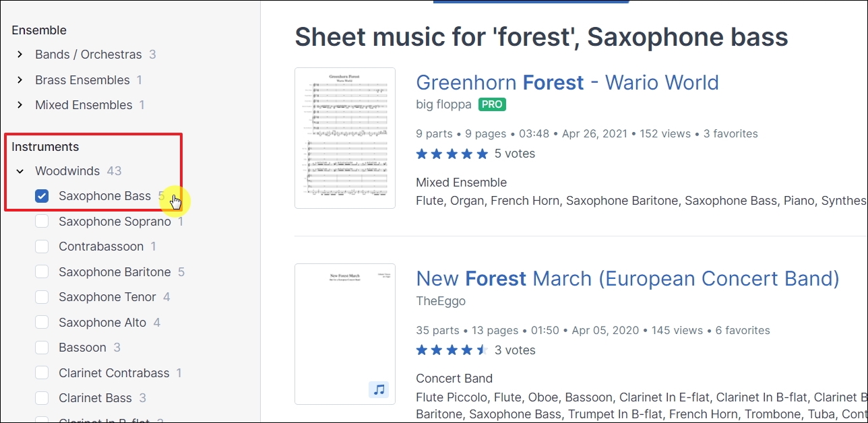
Task: Click the '3 votes' text
Action: pos(515,350)
